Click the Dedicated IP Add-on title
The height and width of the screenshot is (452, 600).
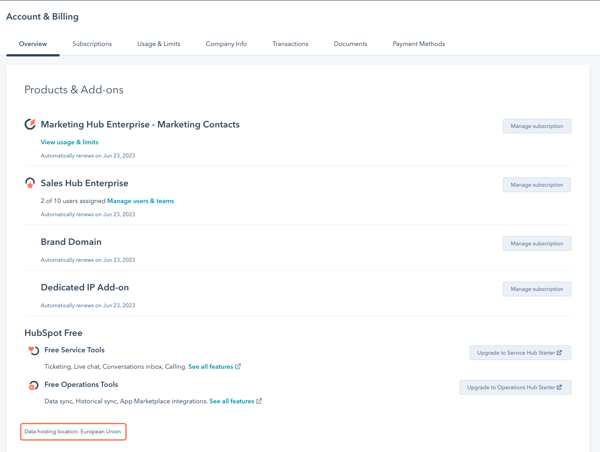click(85, 287)
